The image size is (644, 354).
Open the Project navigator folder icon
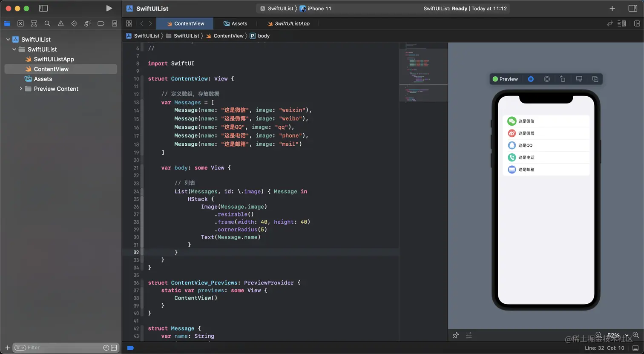[7, 23]
